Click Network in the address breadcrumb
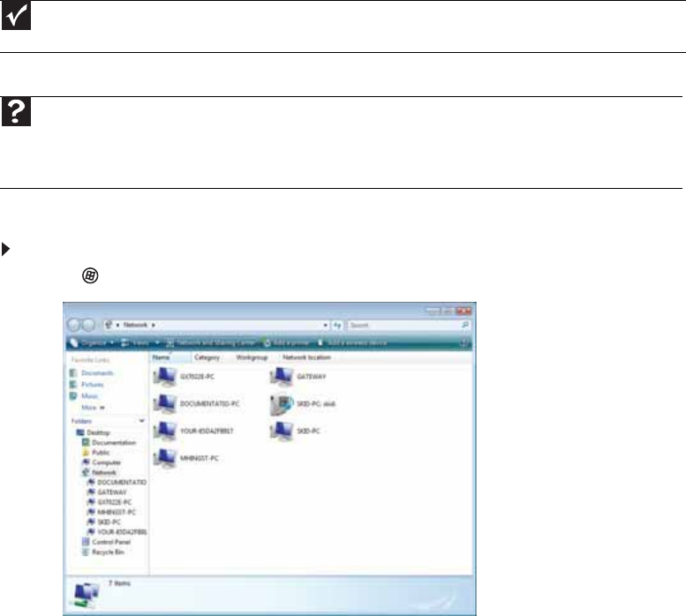This screenshot has width=686, height=616. click(135, 325)
